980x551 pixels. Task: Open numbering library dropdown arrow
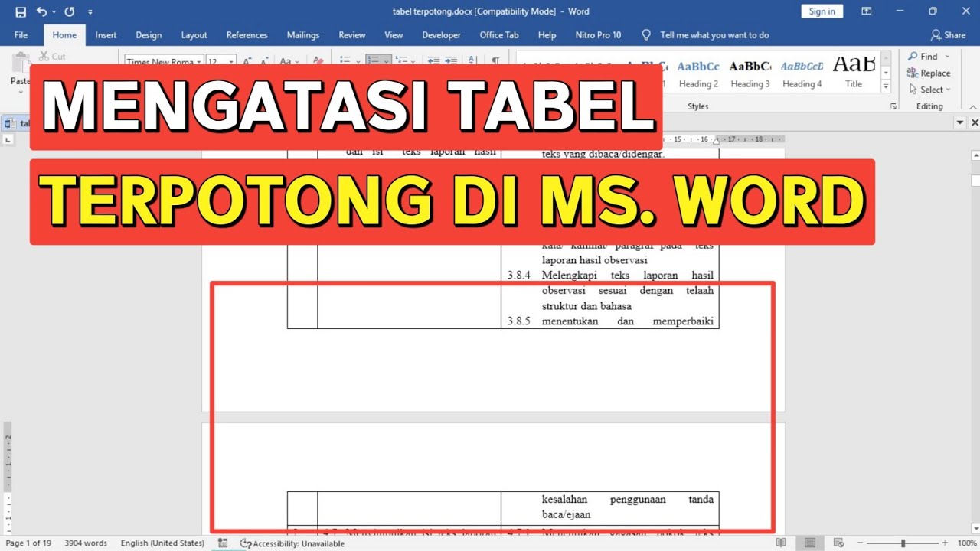click(x=384, y=60)
